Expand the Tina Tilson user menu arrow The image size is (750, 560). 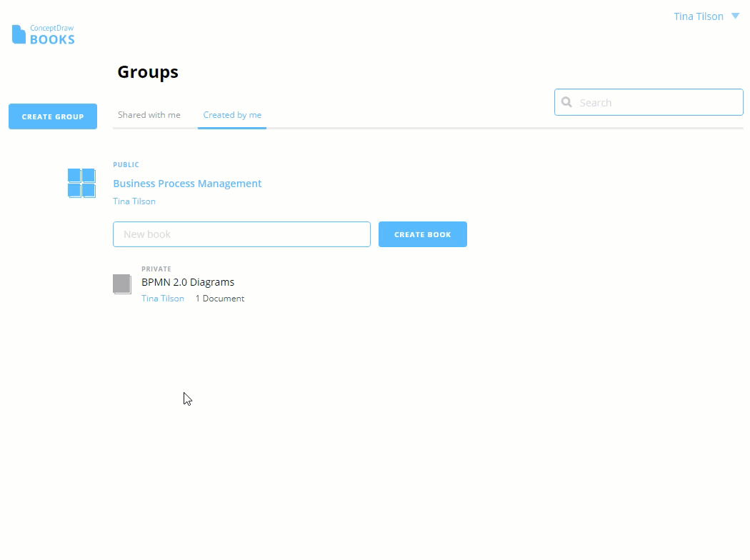[x=735, y=16]
